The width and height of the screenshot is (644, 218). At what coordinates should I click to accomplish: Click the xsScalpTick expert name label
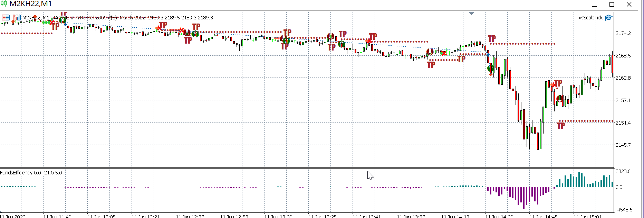coord(590,18)
